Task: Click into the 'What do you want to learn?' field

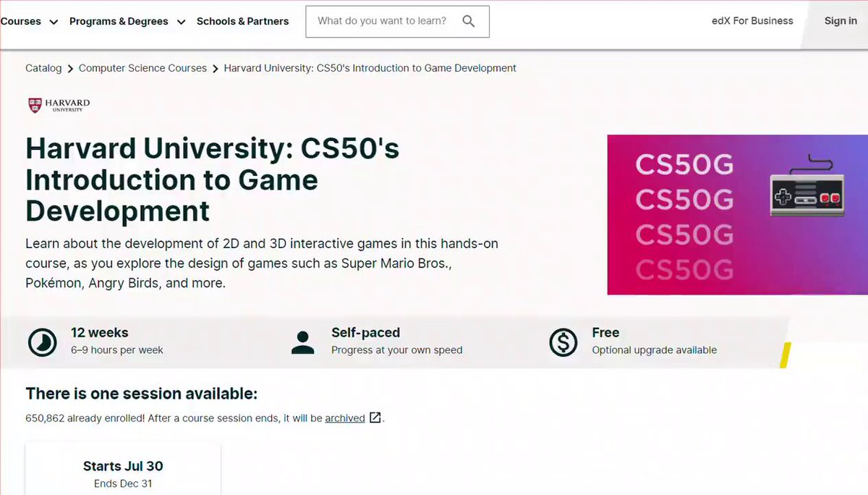Action: point(382,22)
